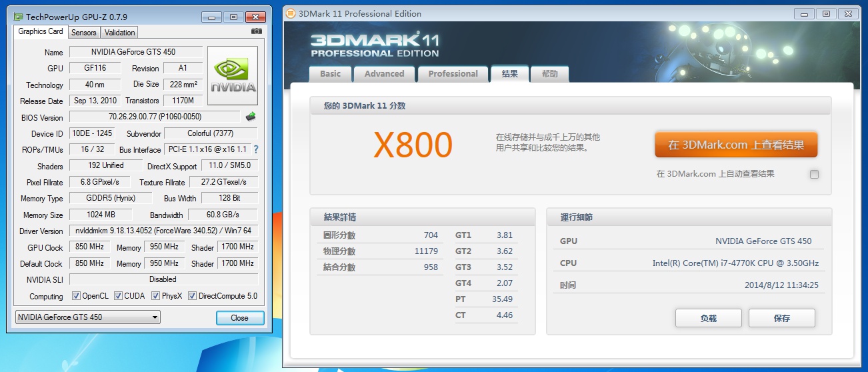Screen dimensions: 868x372
Task: Toggle the DirectCompute 5.0 checkbox
Action: pos(192,296)
